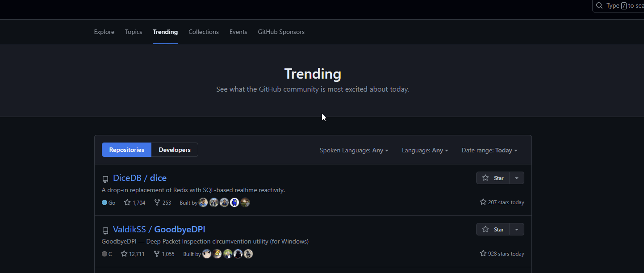644x273 pixels.
Task: Click the DiceDB description about Redis
Action: click(x=193, y=190)
